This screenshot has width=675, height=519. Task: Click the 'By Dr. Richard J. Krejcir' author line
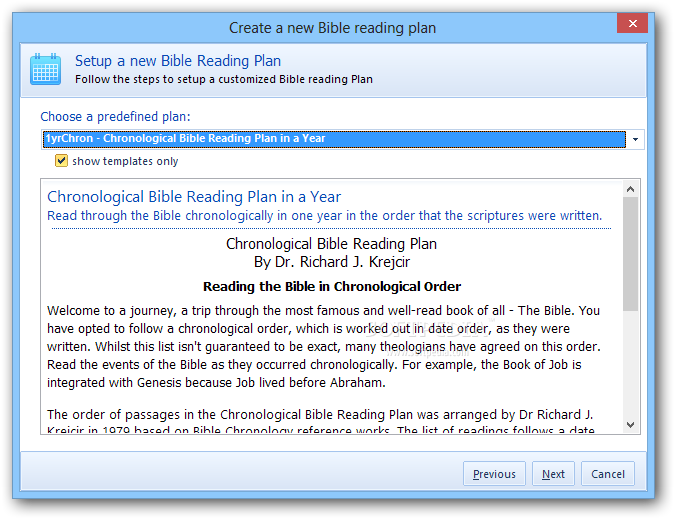tap(332, 262)
